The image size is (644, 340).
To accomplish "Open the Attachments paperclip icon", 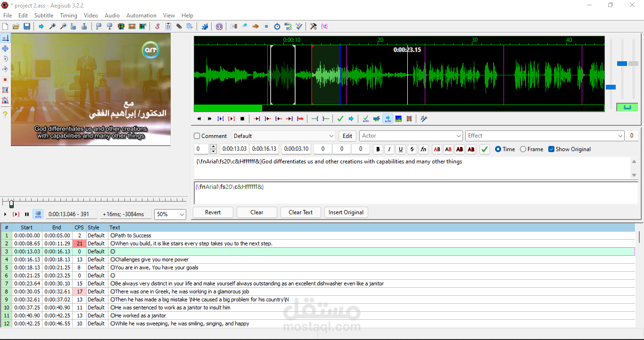I will (179, 26).
